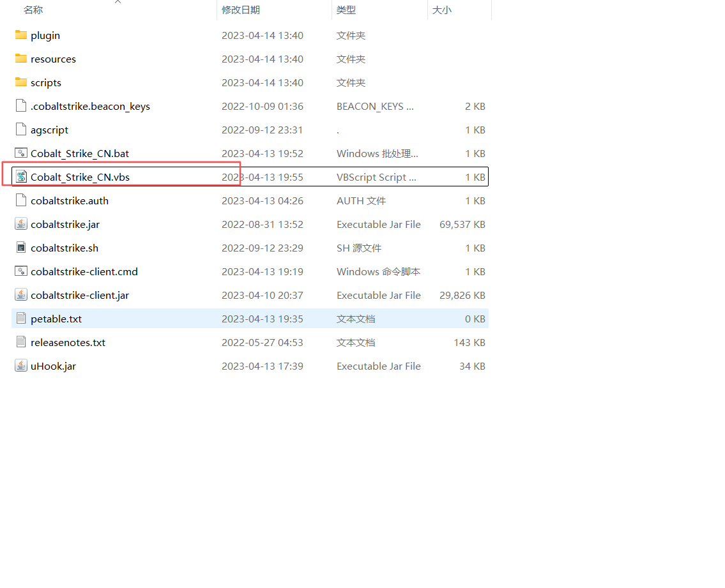The image size is (725, 588).
Task: Click the releasenotes.txt document icon
Action: pos(21,342)
